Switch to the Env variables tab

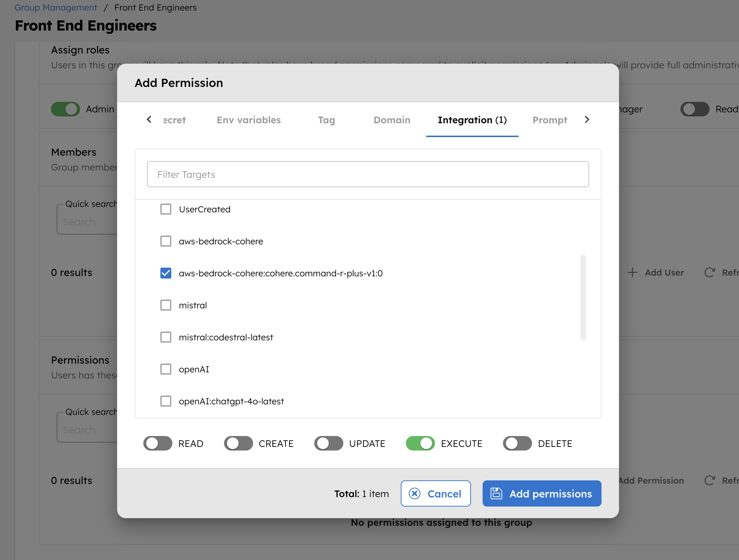(249, 120)
